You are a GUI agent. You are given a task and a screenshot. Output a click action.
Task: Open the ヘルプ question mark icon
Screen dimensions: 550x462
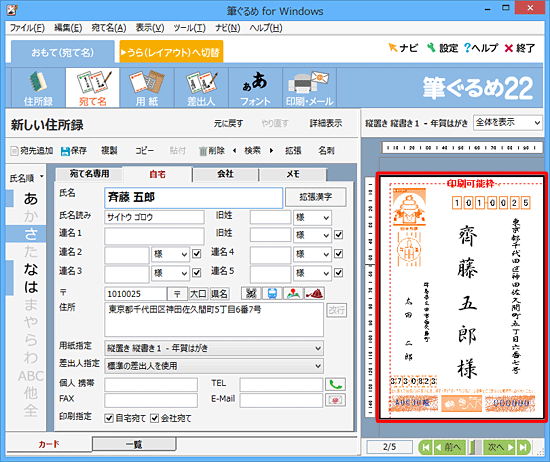click(467, 48)
